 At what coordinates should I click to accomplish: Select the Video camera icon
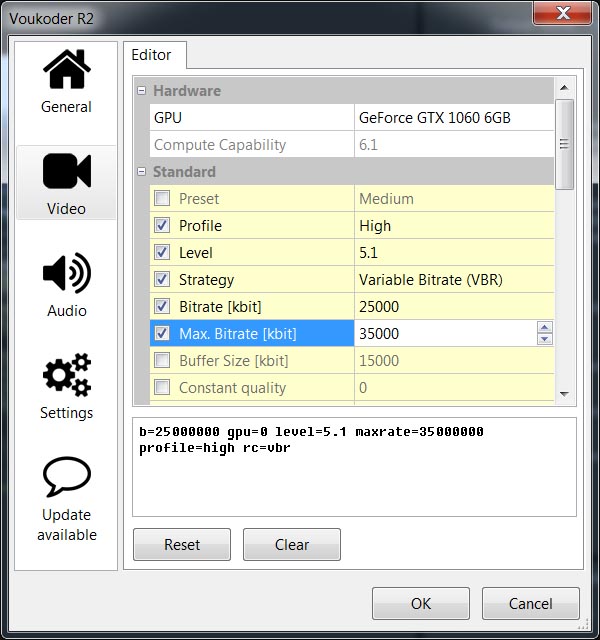67,171
